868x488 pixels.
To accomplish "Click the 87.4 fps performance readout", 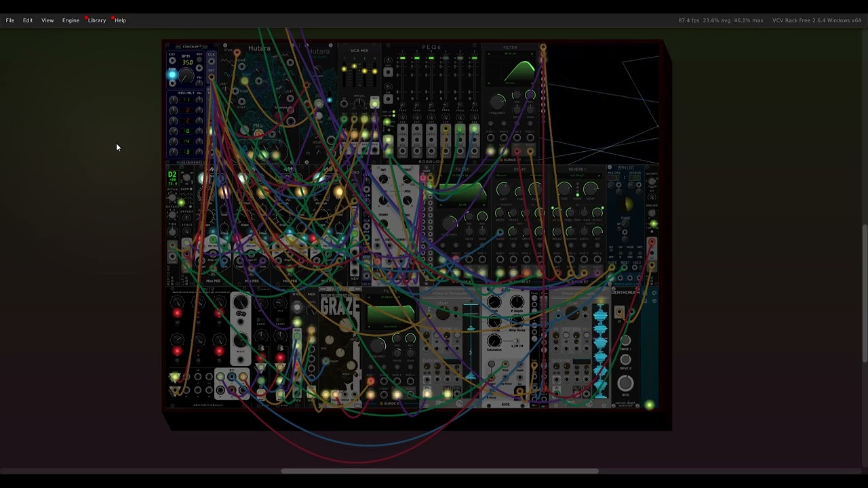I will [x=689, y=20].
